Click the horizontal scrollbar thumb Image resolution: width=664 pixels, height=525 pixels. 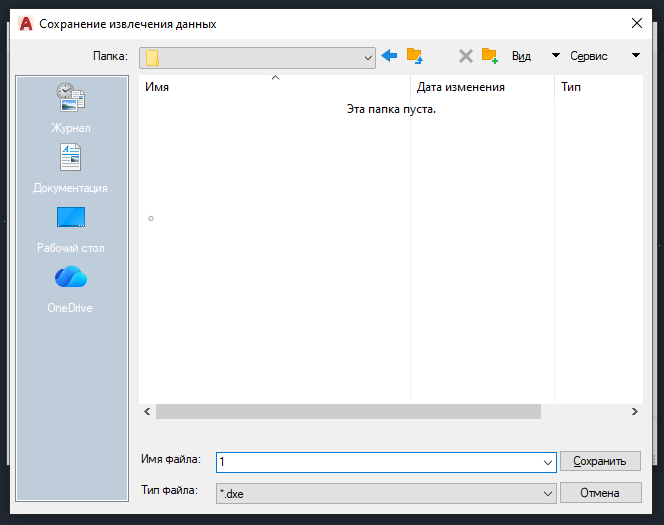tap(348, 411)
